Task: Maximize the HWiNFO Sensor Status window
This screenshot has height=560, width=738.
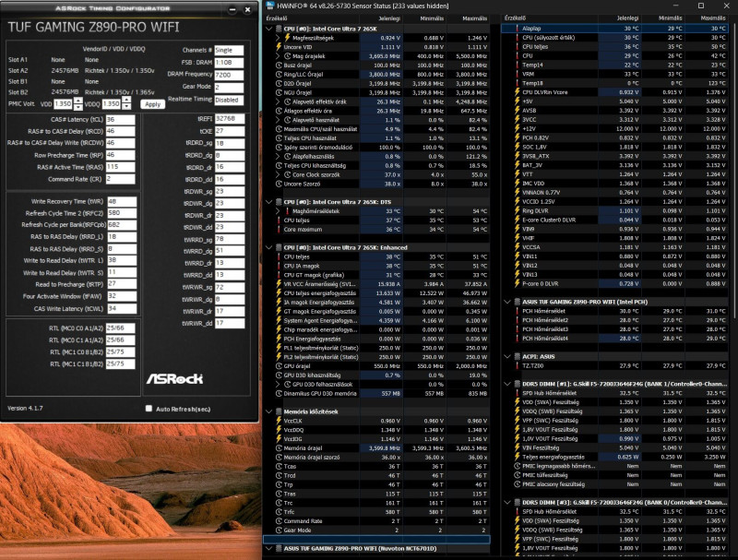Action: (701, 6)
